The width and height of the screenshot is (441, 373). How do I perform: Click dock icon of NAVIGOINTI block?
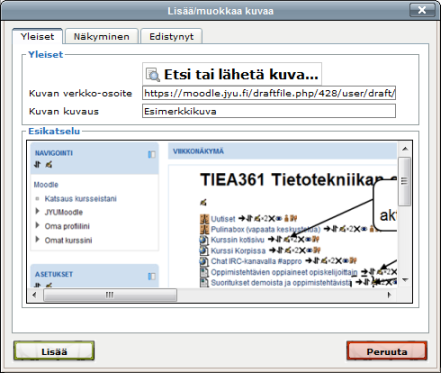(152, 154)
